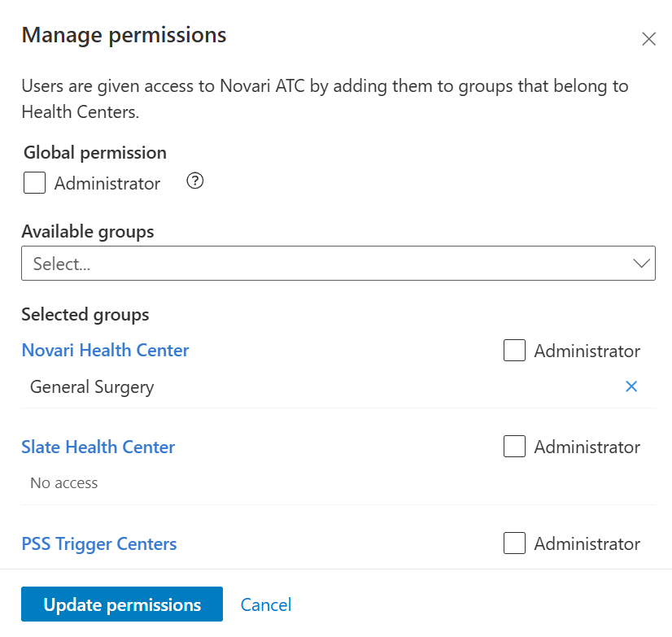The width and height of the screenshot is (672, 637).
Task: Check Administrator for Novari Health Center
Action: click(x=514, y=350)
